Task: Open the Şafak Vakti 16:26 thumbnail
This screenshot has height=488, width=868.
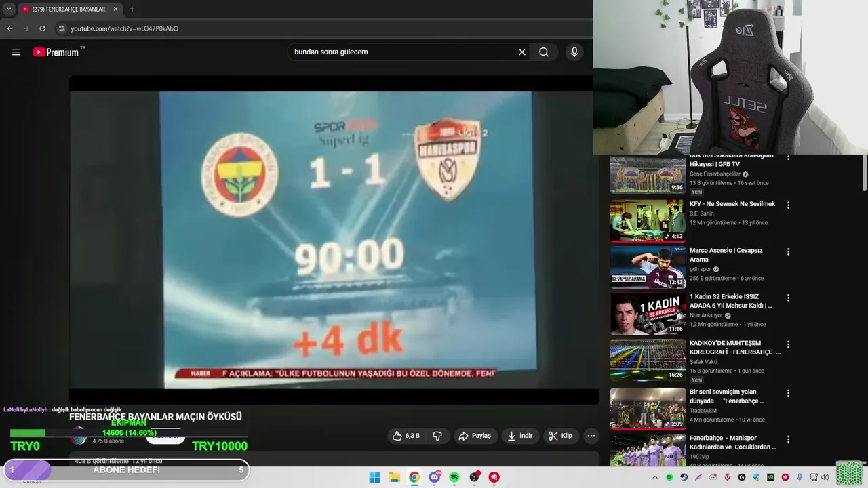Action: [648, 360]
